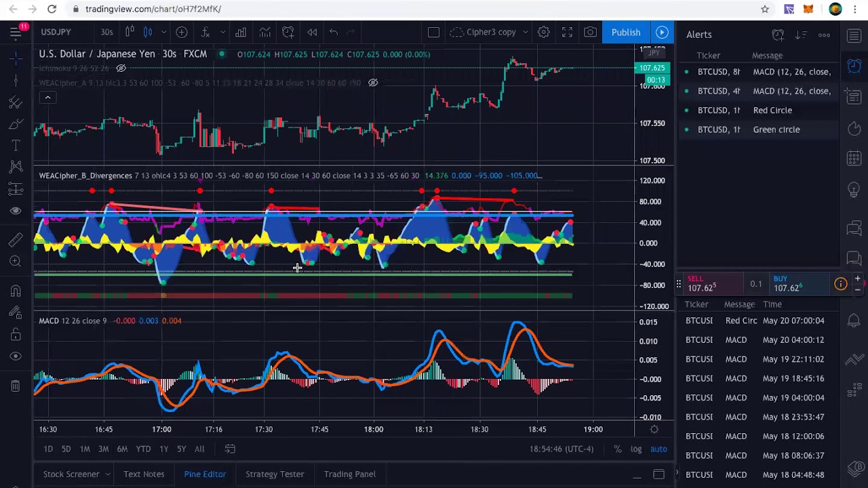This screenshot has width=868, height=488.
Task: Sort alerts with sort icon
Action: pos(801,35)
